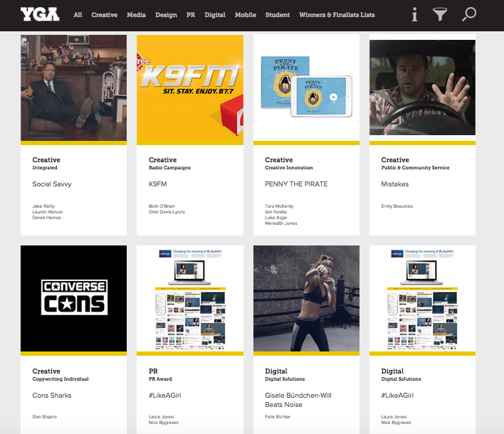
Task: Click Digital heading on Gisele card
Action: click(275, 371)
